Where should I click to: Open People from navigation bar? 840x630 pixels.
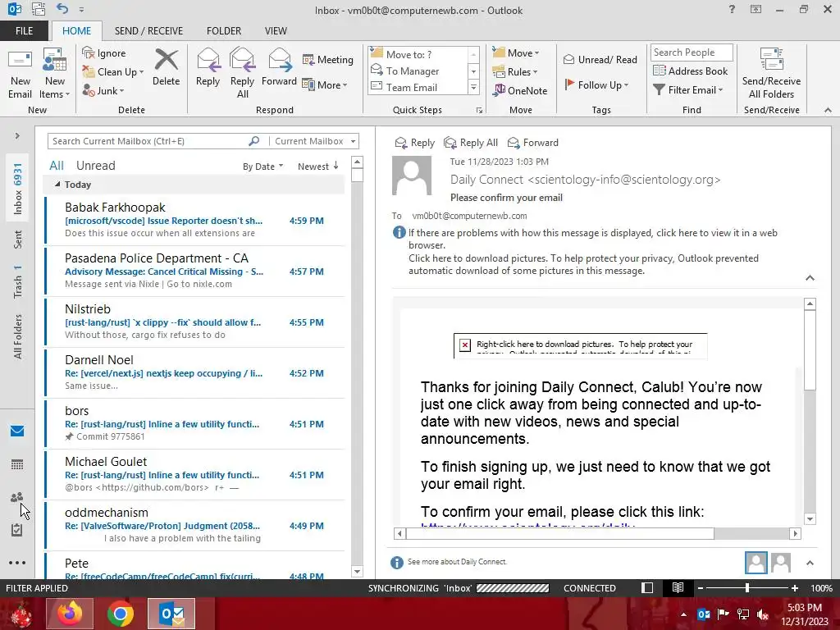[17, 497]
